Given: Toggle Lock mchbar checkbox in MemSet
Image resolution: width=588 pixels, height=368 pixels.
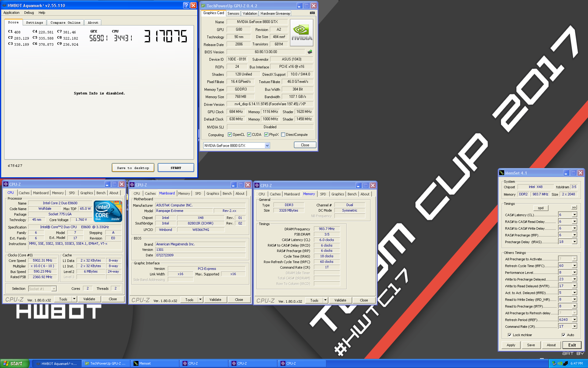Looking at the screenshot, I should (510, 335).
